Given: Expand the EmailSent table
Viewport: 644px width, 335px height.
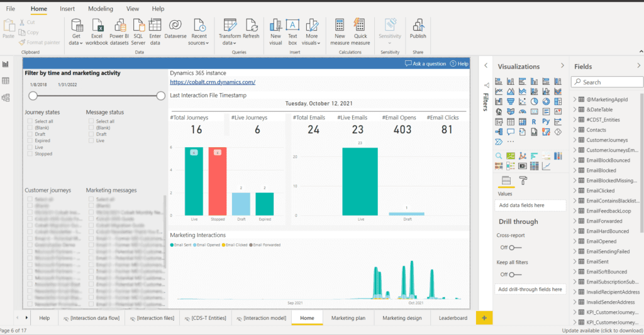Looking at the screenshot, I should pyautogui.click(x=575, y=261).
